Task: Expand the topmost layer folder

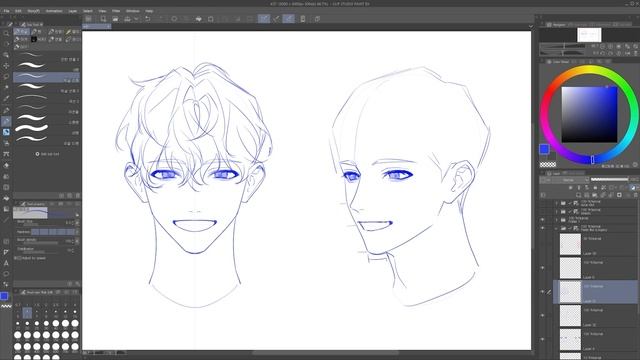Action: tap(556, 203)
